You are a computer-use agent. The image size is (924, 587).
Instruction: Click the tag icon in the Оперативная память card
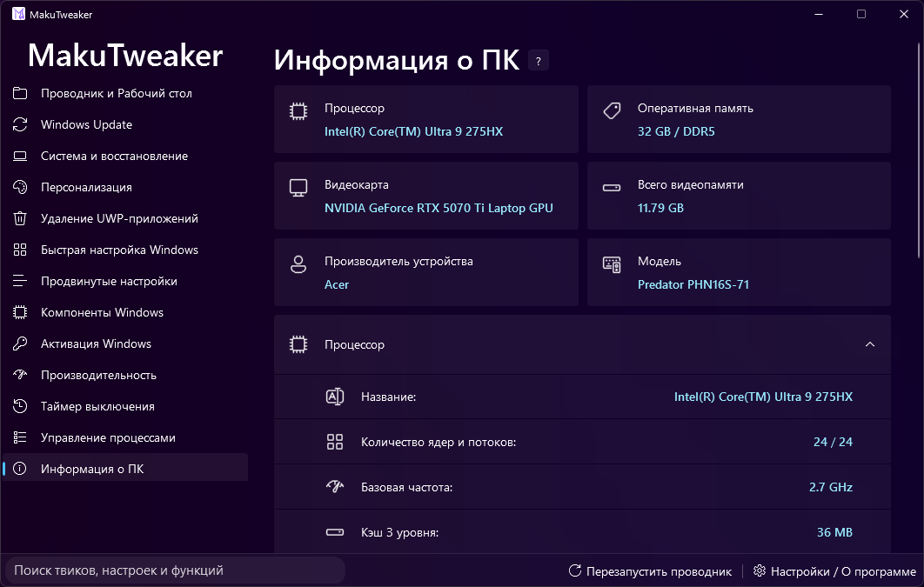[x=612, y=110]
